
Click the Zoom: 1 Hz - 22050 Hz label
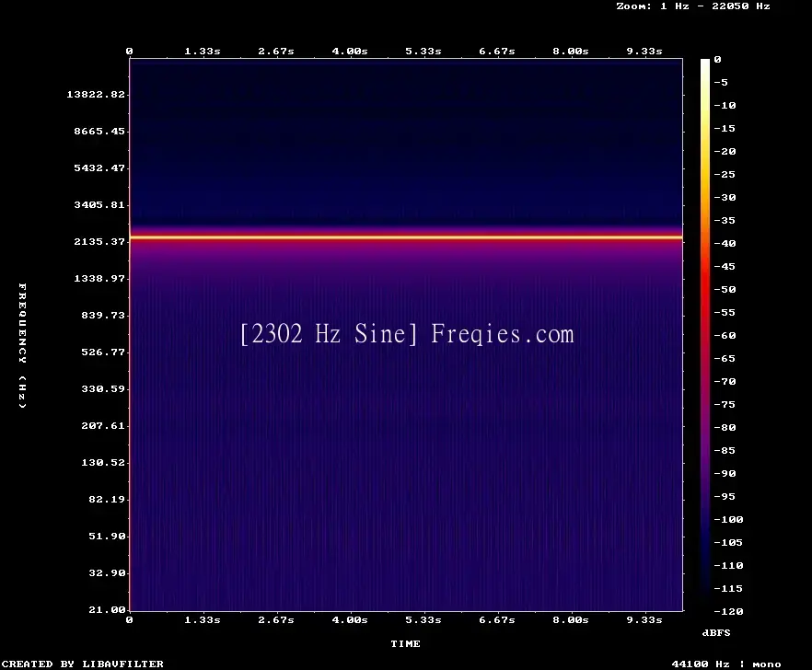[x=693, y=6]
